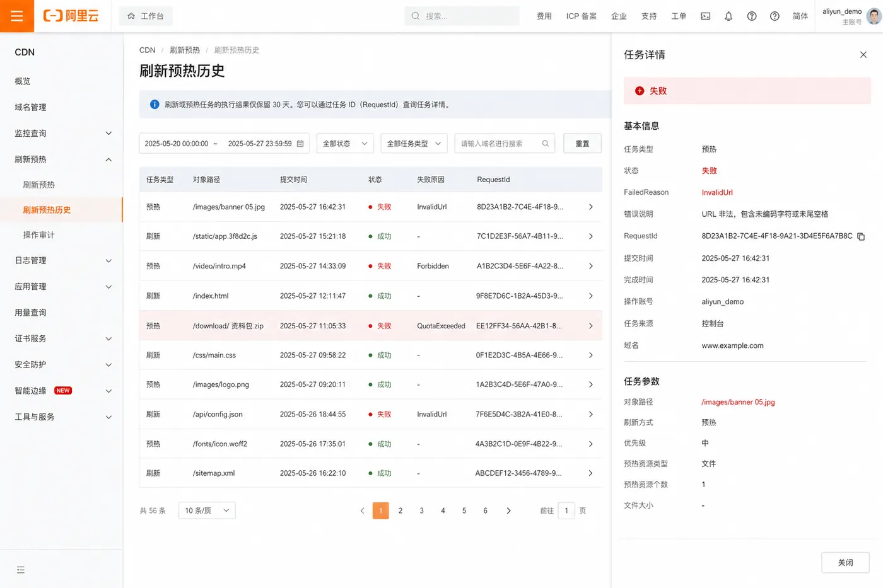
Task: Close the task details panel
Action: click(863, 55)
